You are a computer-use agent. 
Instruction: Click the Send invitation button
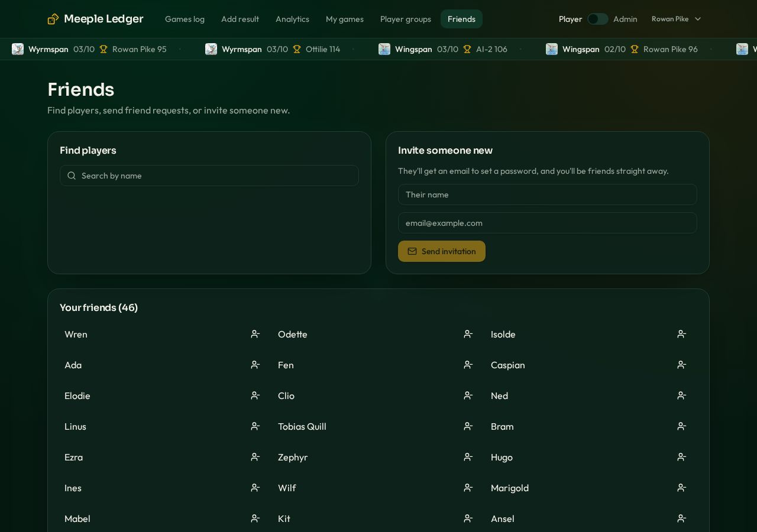442,251
